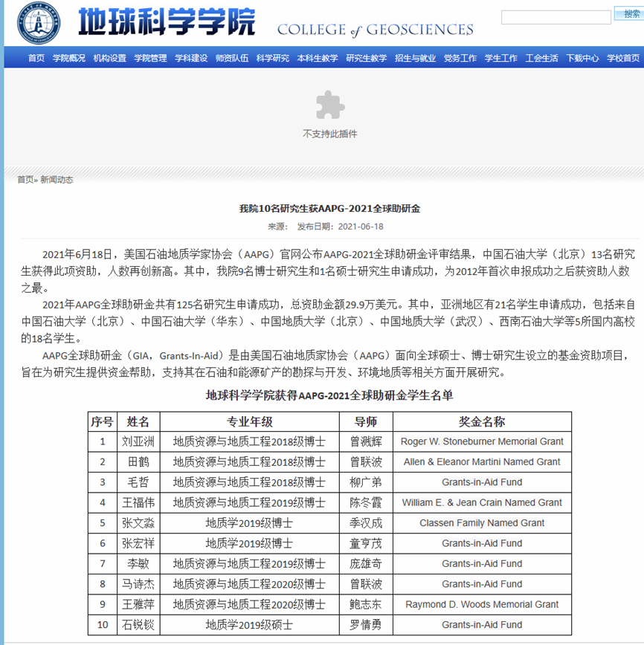The width and height of the screenshot is (644, 645).
Task: Click the 首页 breadcrumb link
Action: (25, 180)
